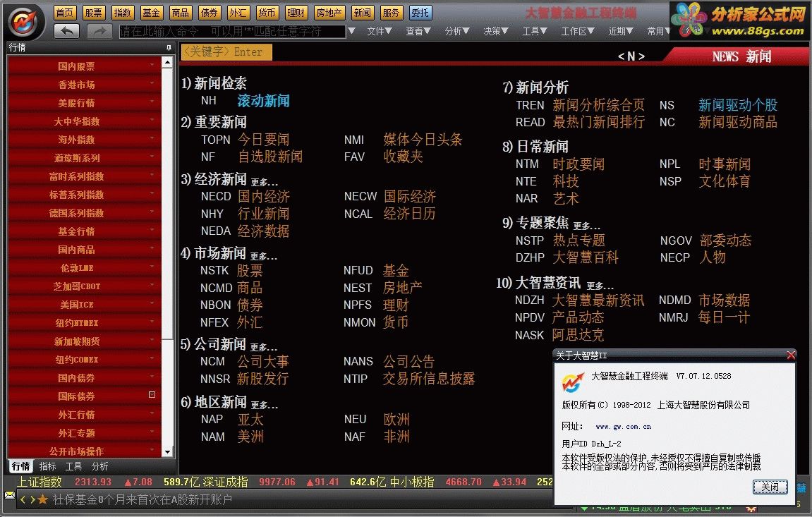The height and width of the screenshot is (517, 812).
Task: Click the 深证成指 ticker in status bar
Action: tap(225, 482)
